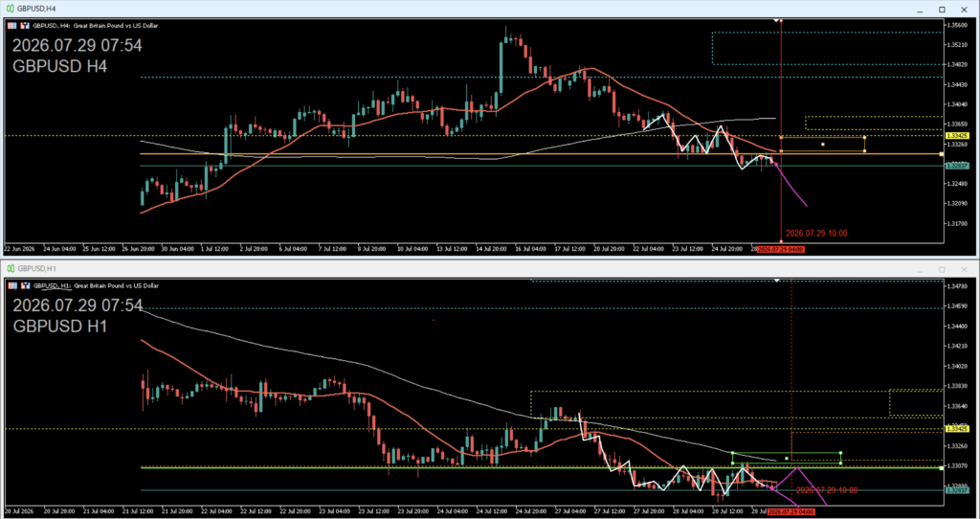
Task: Click the 'GBPUSD H1' large chart label
Action: point(59,327)
